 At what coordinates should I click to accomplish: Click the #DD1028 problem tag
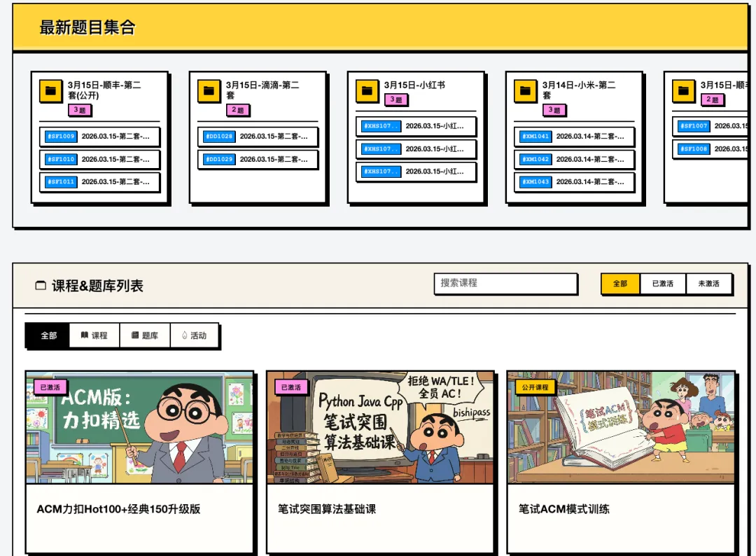pyautogui.click(x=219, y=137)
